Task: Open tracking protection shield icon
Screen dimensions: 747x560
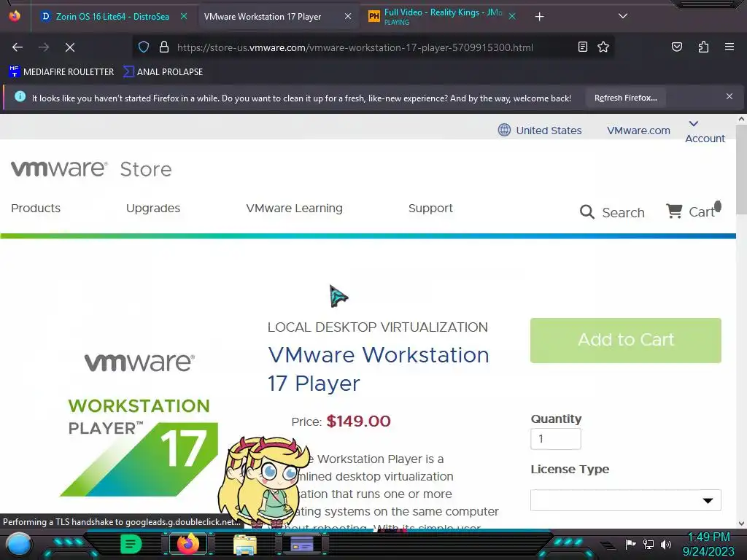Action: point(144,47)
